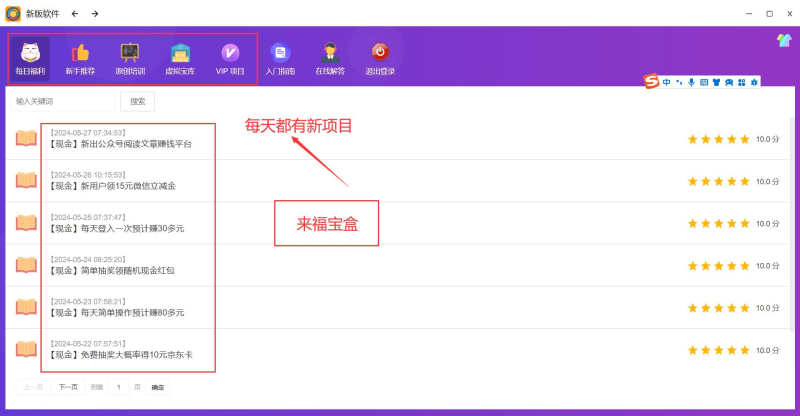Open the 新手推荐 thumbs-up section
Viewport: 800px width, 416px height.
coord(80,59)
